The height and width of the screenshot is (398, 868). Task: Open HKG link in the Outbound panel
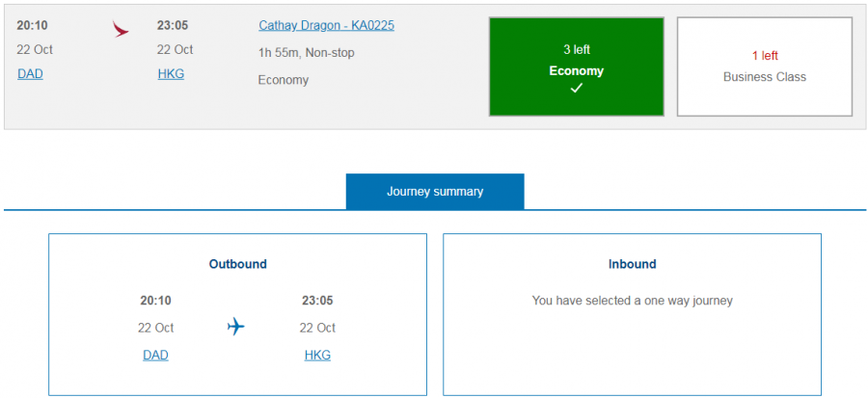click(x=317, y=355)
